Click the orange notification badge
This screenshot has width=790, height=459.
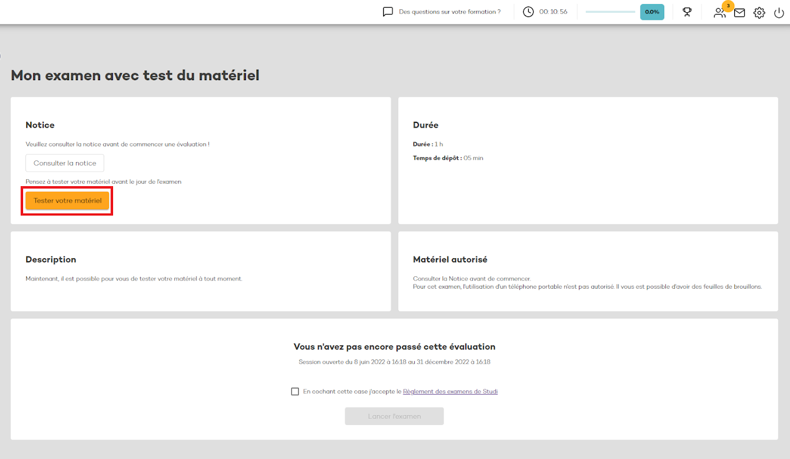[x=728, y=6]
